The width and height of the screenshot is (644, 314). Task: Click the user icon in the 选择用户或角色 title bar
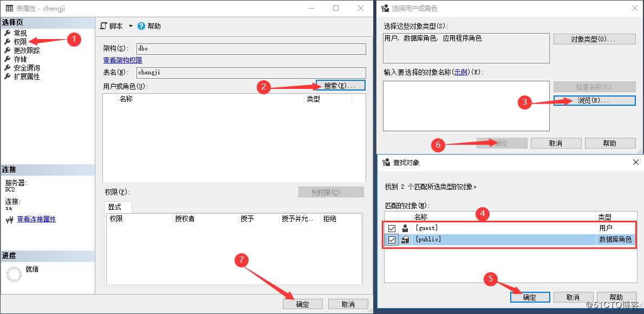click(x=385, y=8)
